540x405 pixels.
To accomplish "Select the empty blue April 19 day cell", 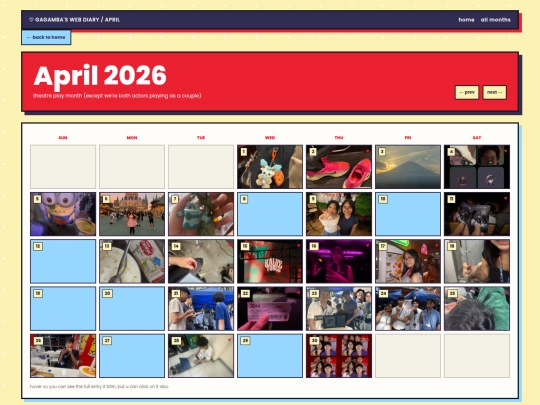I will pos(63,309).
